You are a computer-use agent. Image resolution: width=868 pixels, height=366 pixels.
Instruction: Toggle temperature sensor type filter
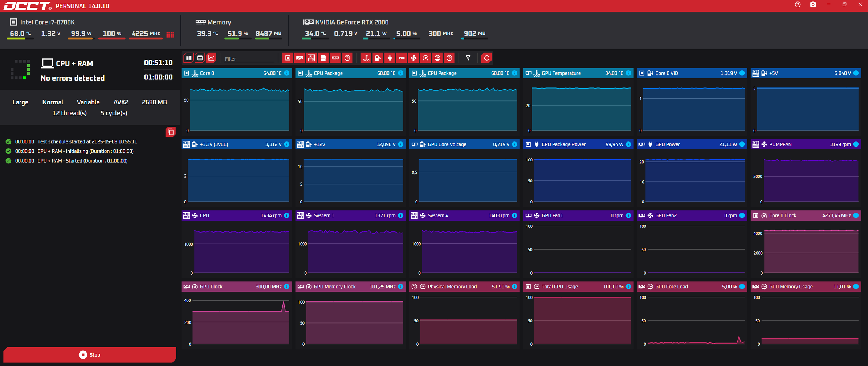(x=366, y=58)
